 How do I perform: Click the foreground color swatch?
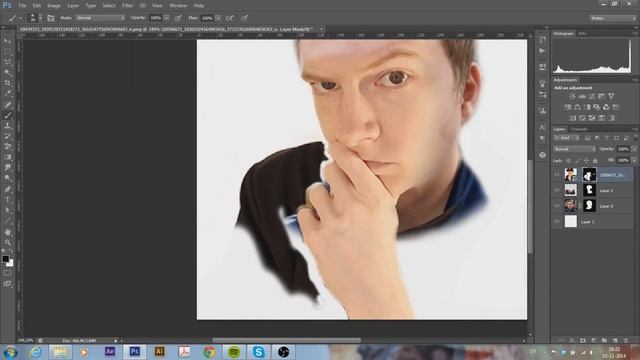[x=5, y=259]
